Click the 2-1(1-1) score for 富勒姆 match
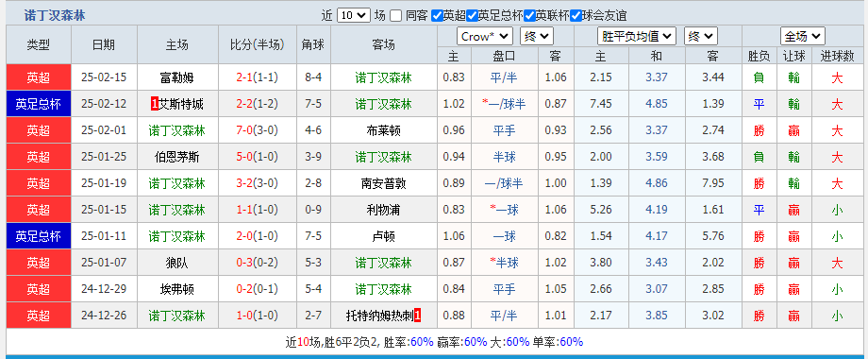The width and height of the screenshot is (868, 359). [x=257, y=77]
